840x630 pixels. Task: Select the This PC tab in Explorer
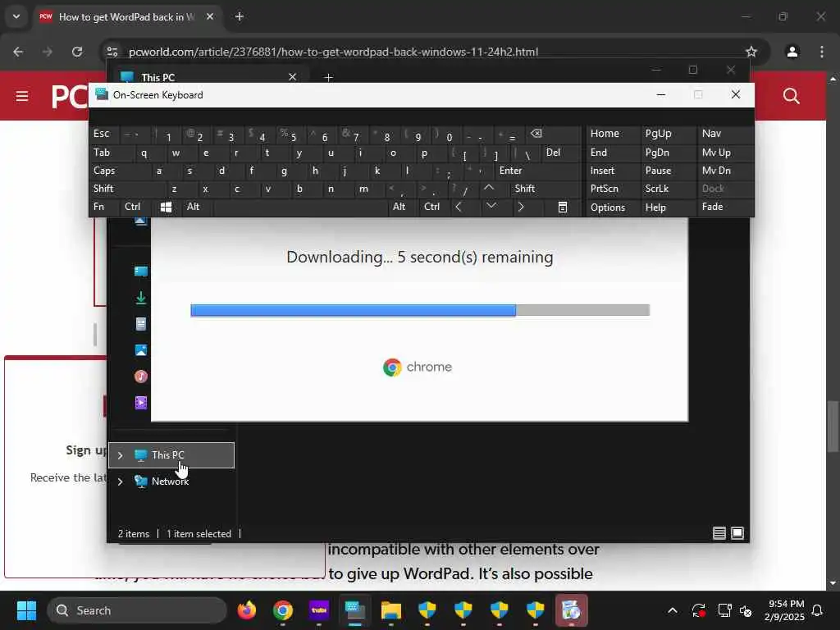point(209,76)
